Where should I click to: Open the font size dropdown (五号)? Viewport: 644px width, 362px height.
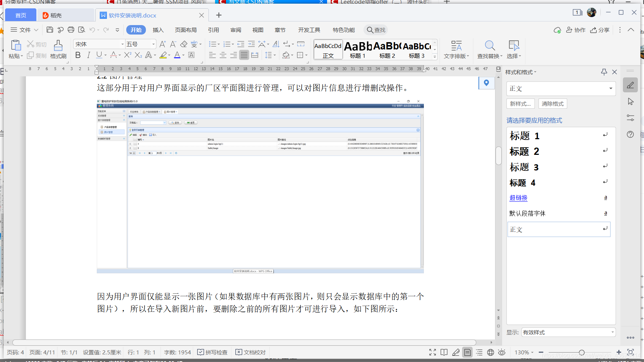154,44
